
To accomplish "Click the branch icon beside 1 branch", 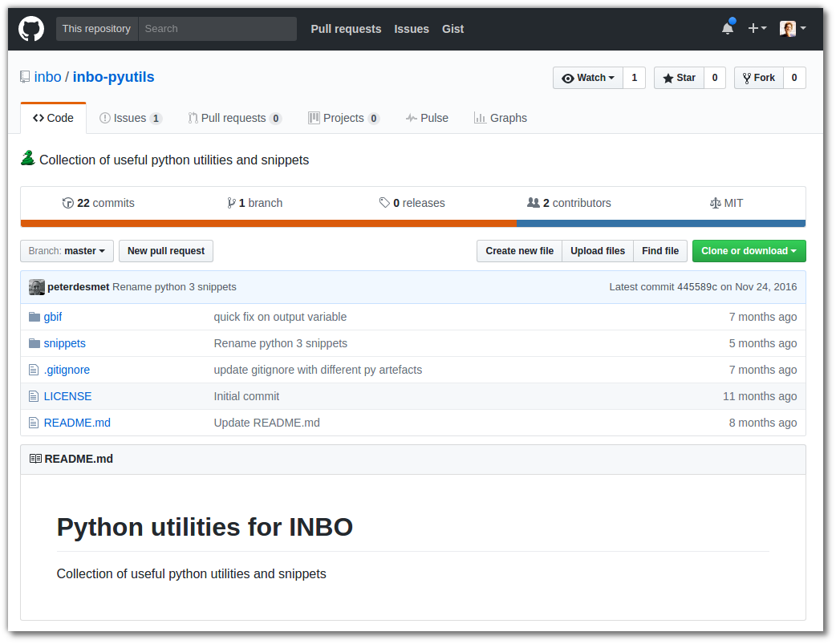I will click(231, 203).
